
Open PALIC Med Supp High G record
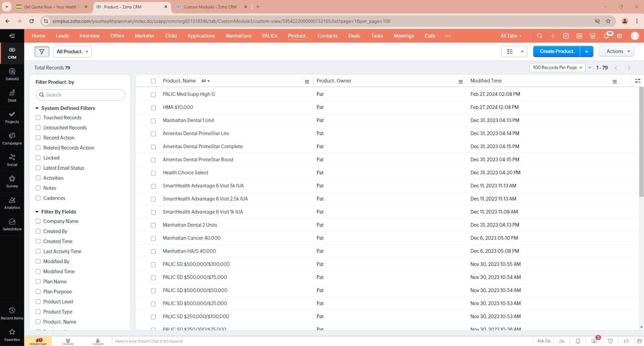tap(189, 94)
